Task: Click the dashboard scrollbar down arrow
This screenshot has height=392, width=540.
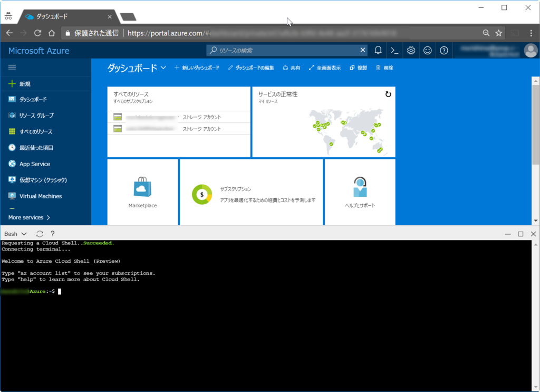Action: click(536, 221)
